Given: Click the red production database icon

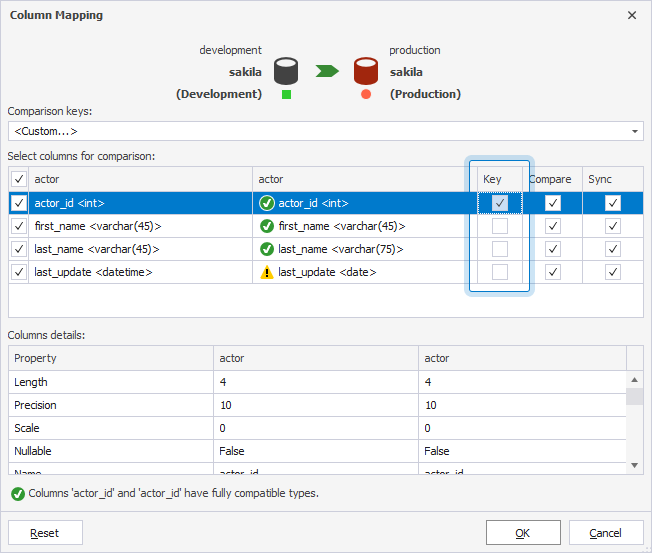Looking at the screenshot, I should click(x=366, y=71).
